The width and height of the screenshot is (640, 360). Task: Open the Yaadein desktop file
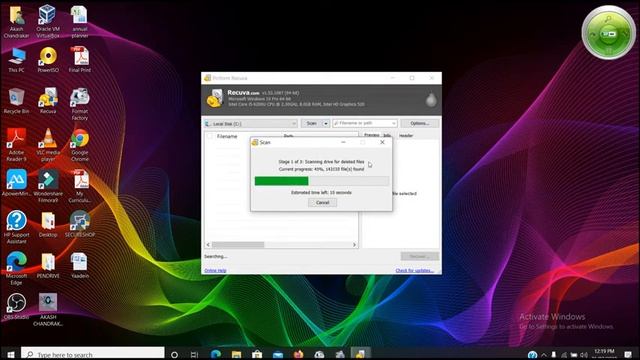pos(80,265)
